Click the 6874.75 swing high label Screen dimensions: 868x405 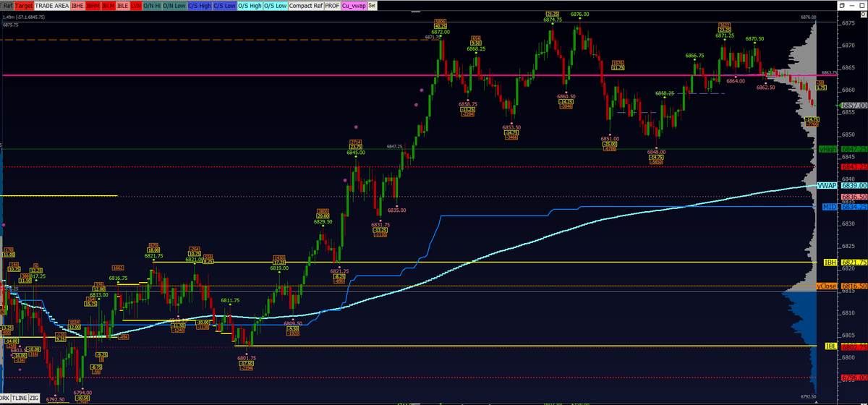(x=553, y=20)
